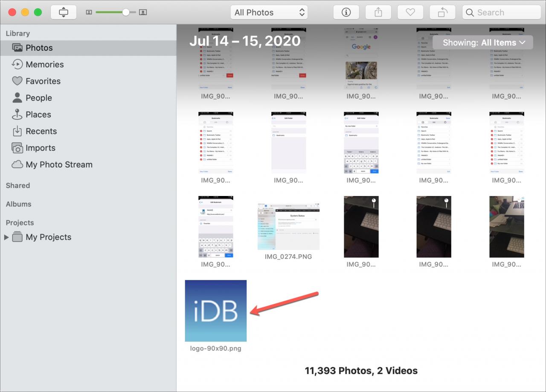
Task: Click the thumbnail zoom slider handle
Action: tap(125, 12)
